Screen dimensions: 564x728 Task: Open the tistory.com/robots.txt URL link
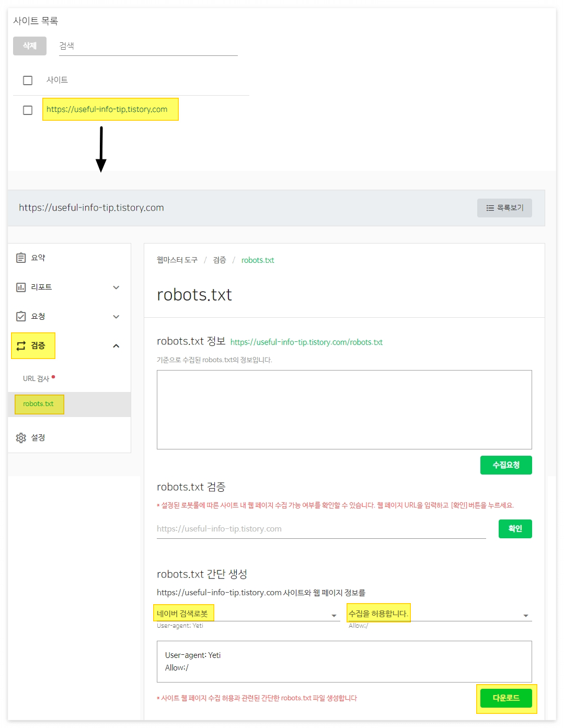(306, 342)
